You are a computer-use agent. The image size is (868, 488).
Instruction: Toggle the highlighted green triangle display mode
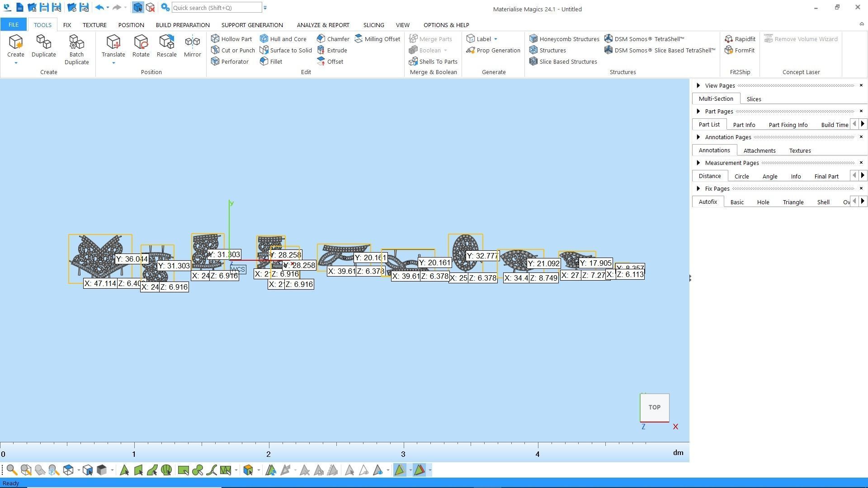pyautogui.click(x=400, y=470)
